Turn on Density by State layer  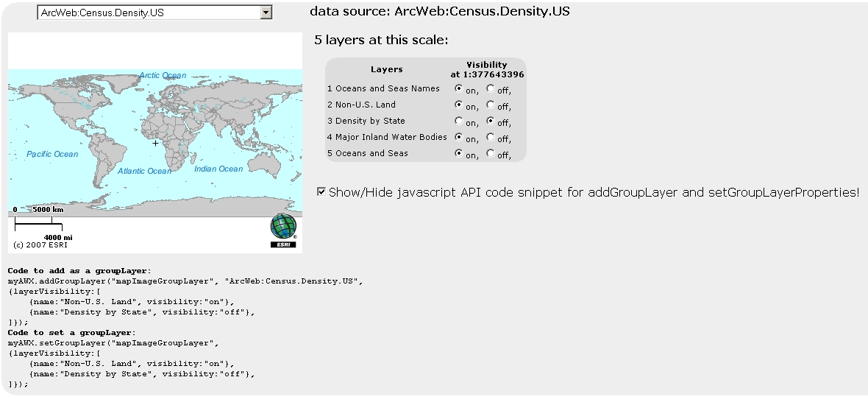458,120
